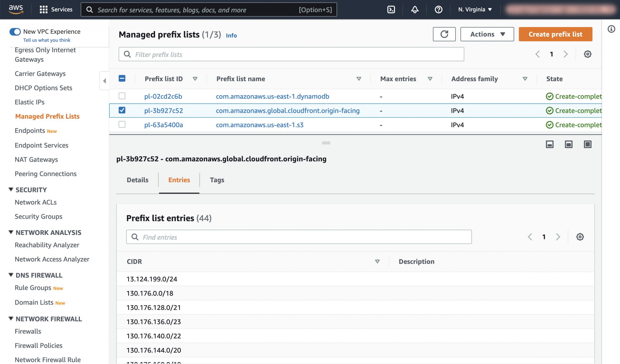This screenshot has width=620, height=364.
Task: Collapse the NETWORK FIREWALL section
Action: [x=11, y=318]
